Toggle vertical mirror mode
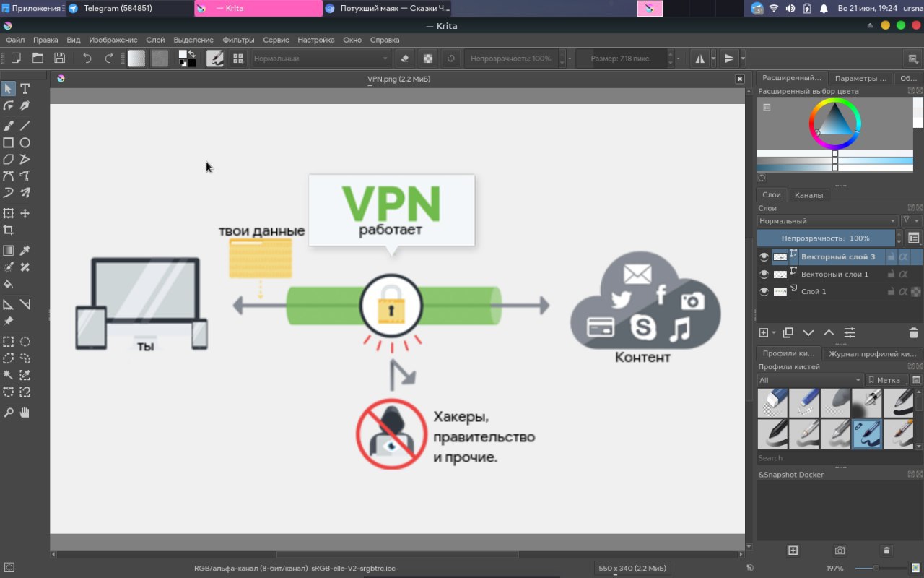 [729, 59]
